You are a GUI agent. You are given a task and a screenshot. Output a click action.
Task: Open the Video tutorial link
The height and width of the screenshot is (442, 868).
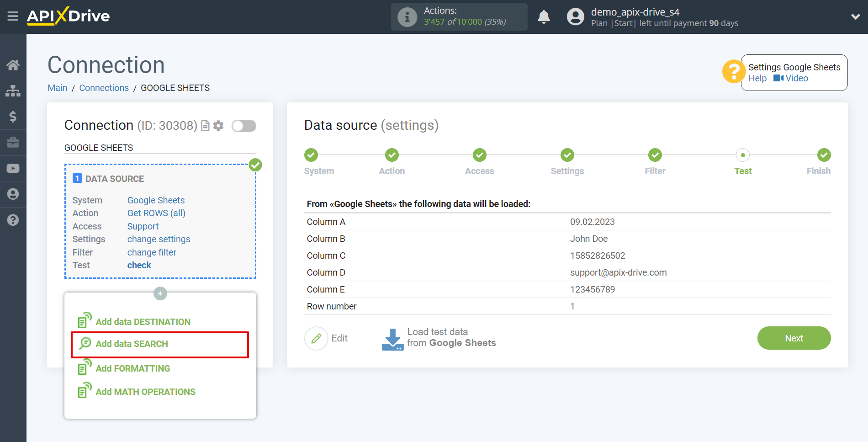[x=791, y=78]
